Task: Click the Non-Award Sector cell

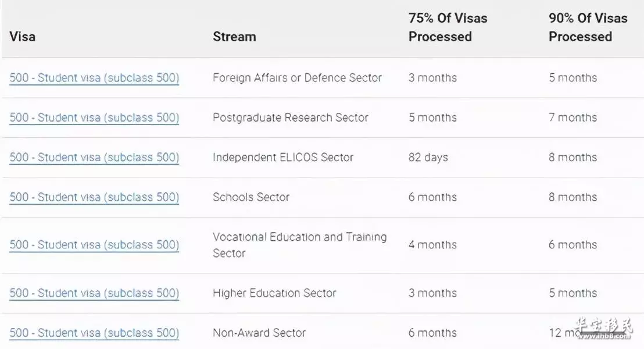Action: point(259,333)
